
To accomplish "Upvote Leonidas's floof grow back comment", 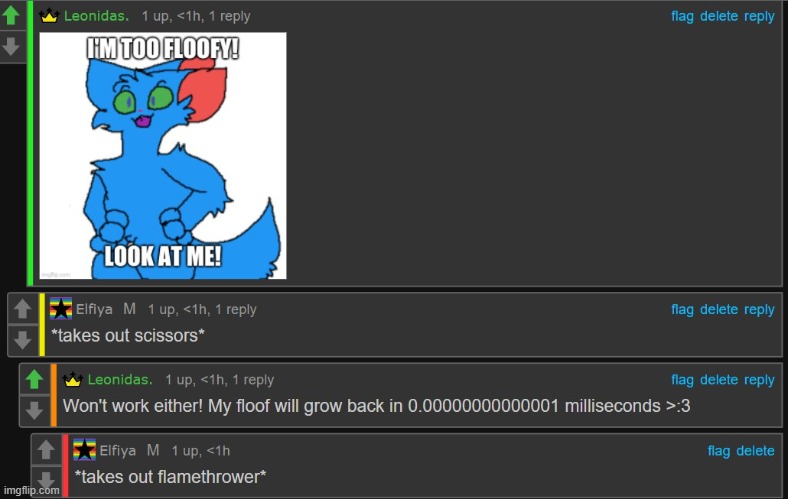I will (x=34, y=379).
